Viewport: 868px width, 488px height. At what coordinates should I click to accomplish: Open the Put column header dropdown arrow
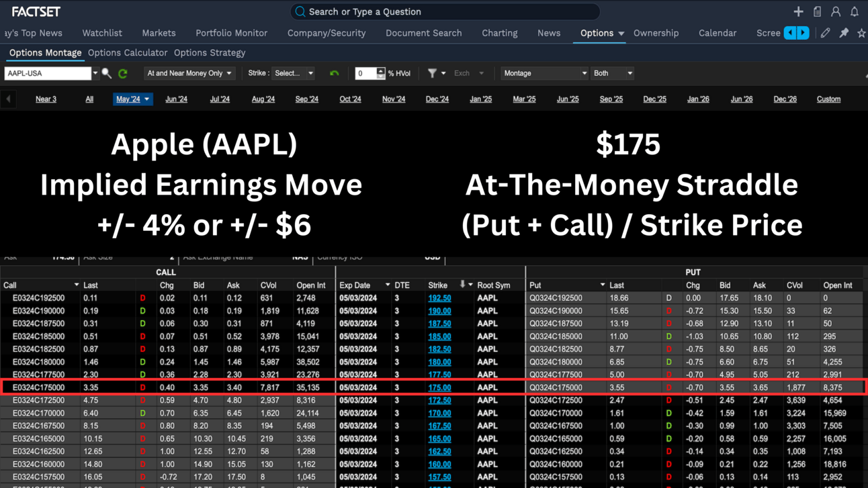(x=603, y=285)
